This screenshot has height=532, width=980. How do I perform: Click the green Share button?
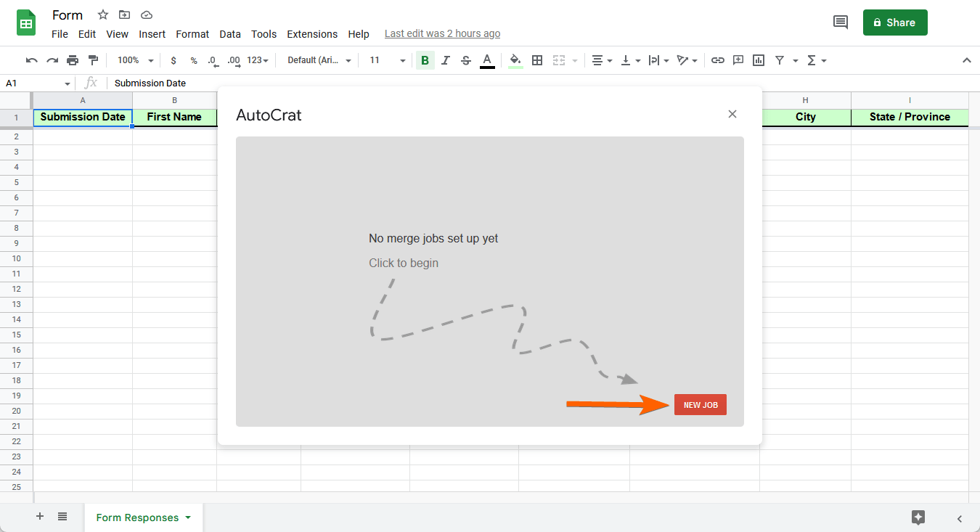895,22
